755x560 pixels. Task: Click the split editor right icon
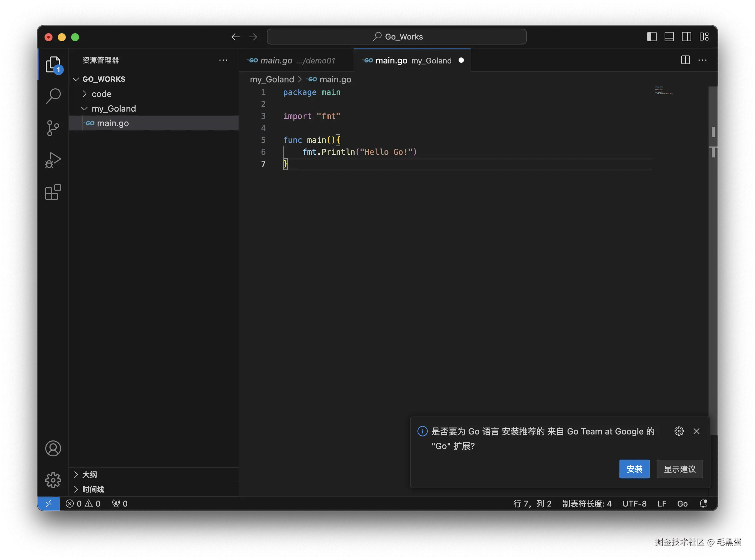tap(685, 60)
